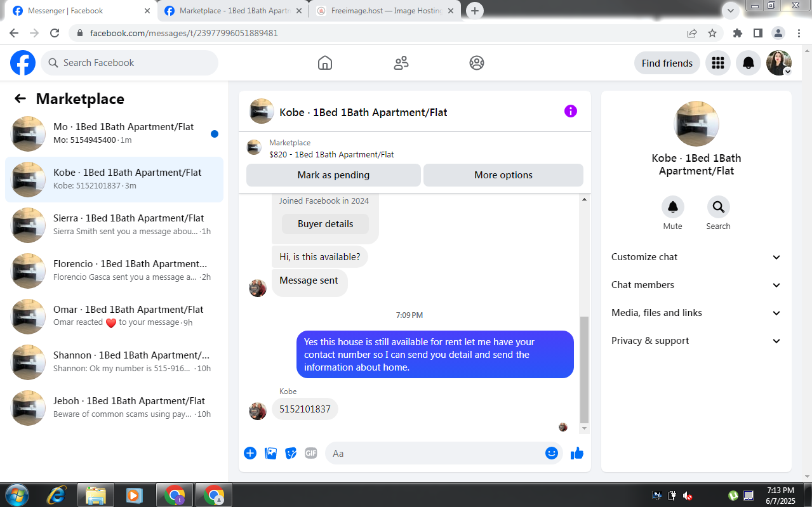
Task: Share this page from address bar
Action: pos(692,33)
